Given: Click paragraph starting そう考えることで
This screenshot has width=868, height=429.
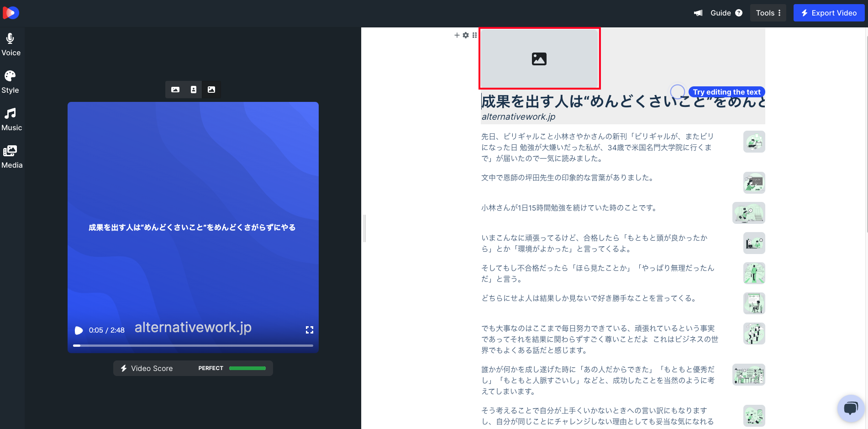Looking at the screenshot, I should point(597,416).
